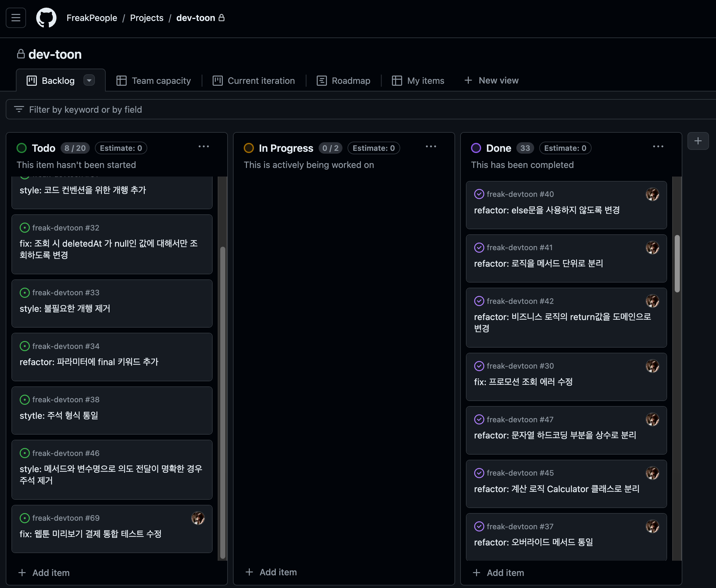The width and height of the screenshot is (716, 588).
Task: Click the green Todo status circle
Action: pyautogui.click(x=22, y=148)
